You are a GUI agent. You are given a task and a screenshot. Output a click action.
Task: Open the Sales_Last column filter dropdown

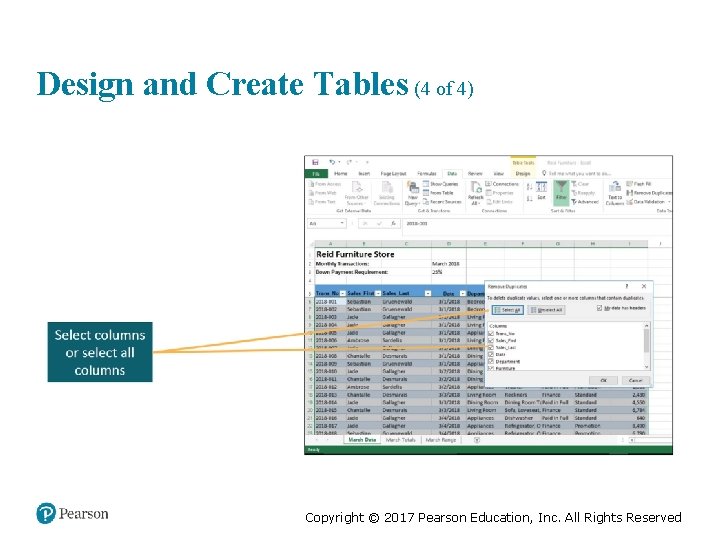(428, 293)
